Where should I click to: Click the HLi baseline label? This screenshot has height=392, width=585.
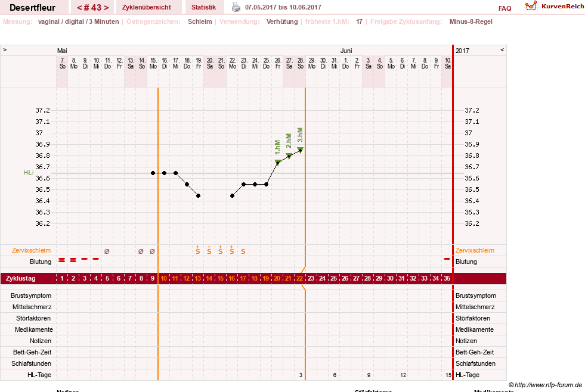(29, 173)
